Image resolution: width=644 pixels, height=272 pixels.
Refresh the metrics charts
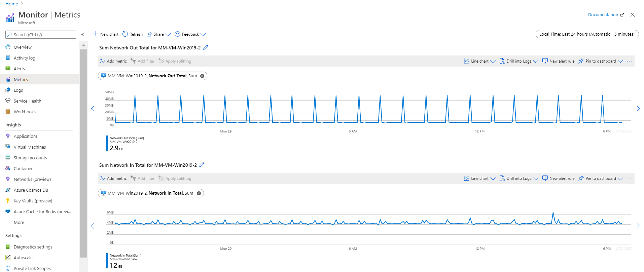(133, 34)
